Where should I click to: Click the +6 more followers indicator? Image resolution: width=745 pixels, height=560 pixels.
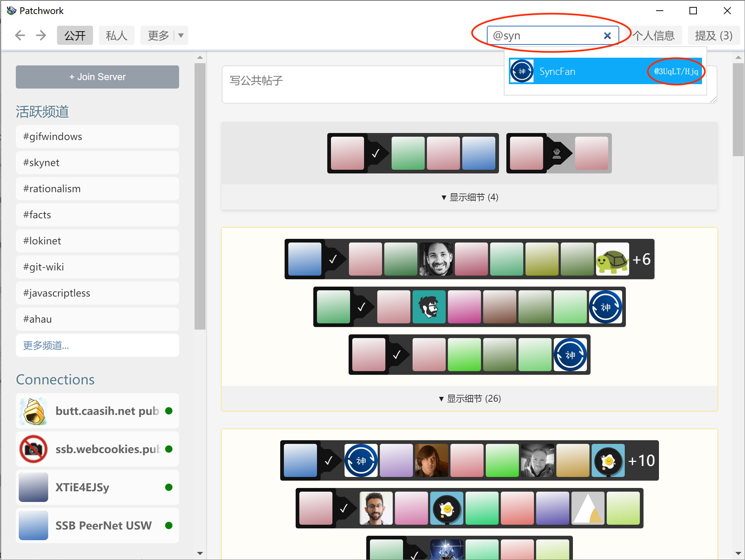[642, 259]
